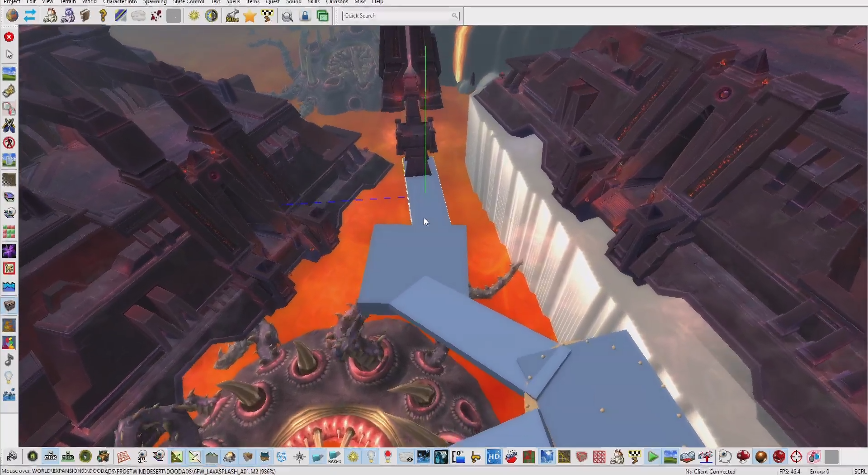This screenshot has width=868, height=475.
Task: Click the red X stop icon
Action: [9, 37]
